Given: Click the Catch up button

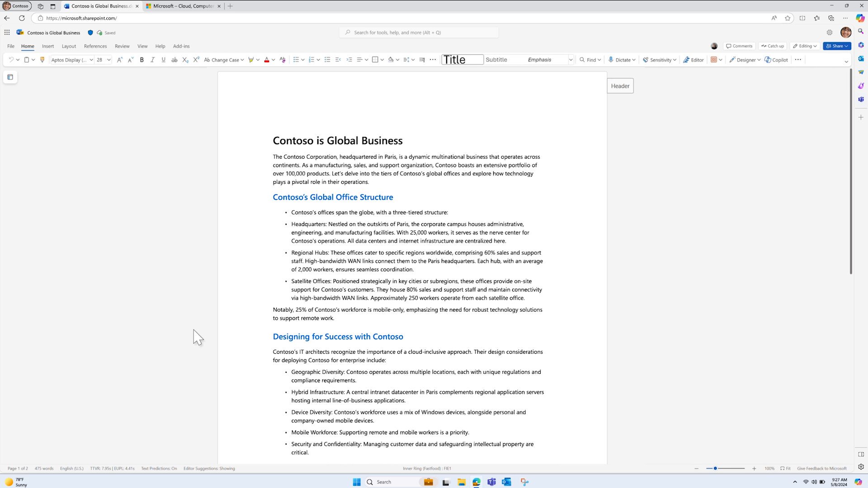Looking at the screenshot, I should (773, 46).
